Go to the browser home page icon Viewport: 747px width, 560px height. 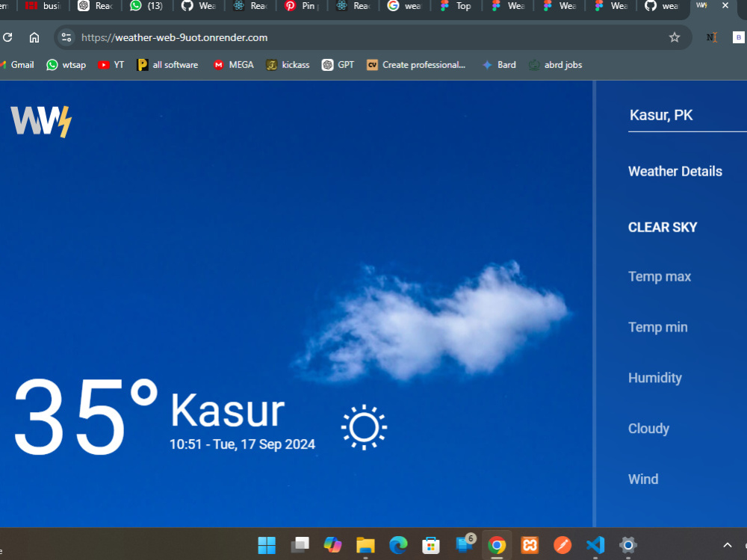tap(34, 37)
